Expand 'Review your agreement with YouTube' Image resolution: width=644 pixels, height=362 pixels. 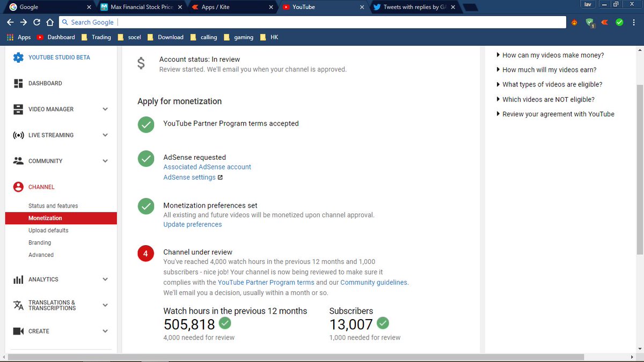(x=555, y=114)
